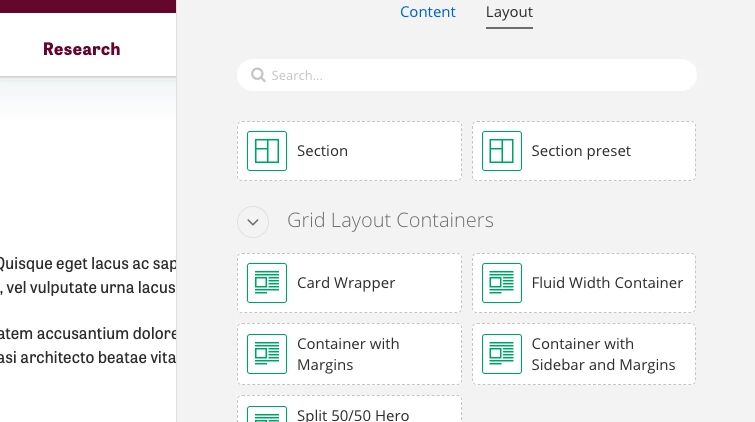Image resolution: width=755 pixels, height=422 pixels.
Task: Select the Card Wrapper icon
Action: pos(267,283)
